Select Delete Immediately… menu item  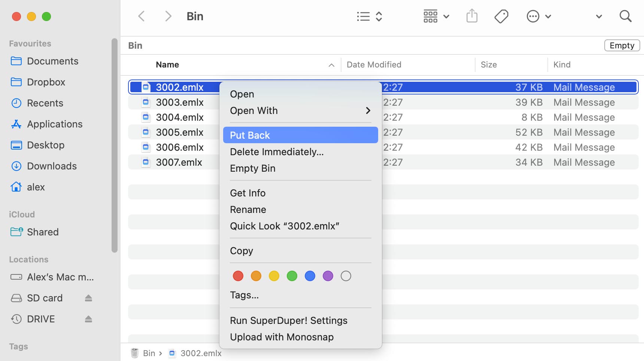277,152
